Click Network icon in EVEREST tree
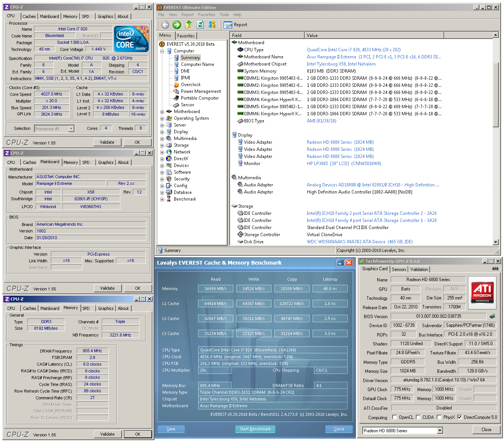The image size is (504, 442). pos(169,152)
